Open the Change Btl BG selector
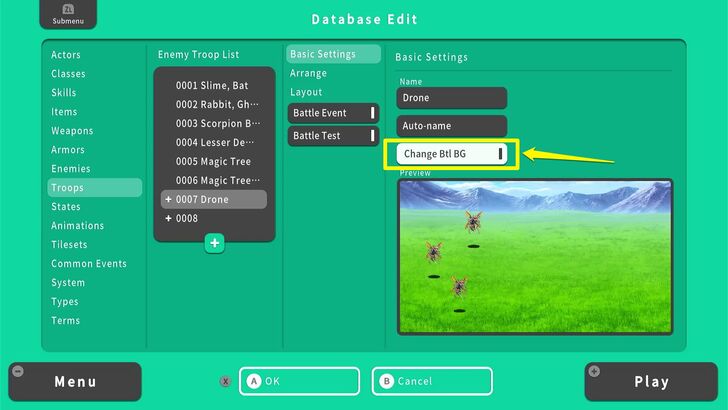The height and width of the screenshot is (410, 728). click(x=451, y=154)
